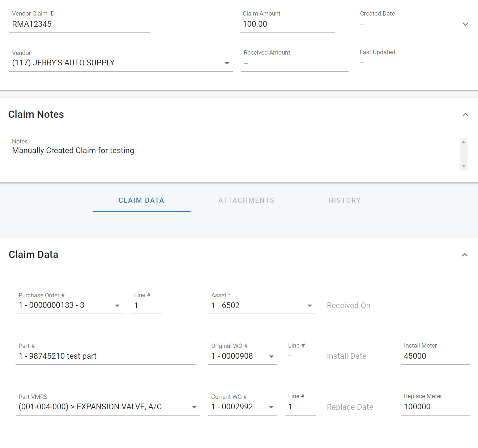The height and width of the screenshot is (448, 478).
Task: Open the Current WO # dropdown
Action: coord(271,407)
